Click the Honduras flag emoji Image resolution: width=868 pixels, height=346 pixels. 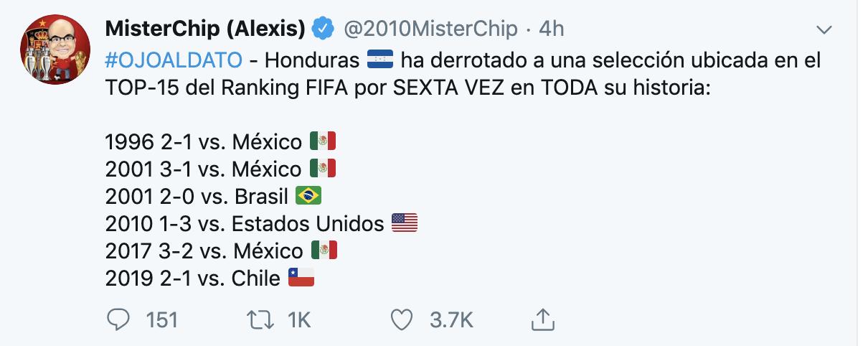point(379,60)
